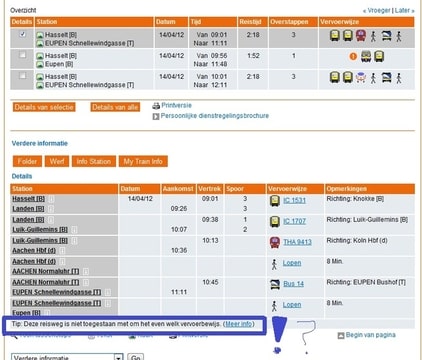Click the orange warning icon in the 09:56 journey
This screenshot has height=360, width=422.
pos(353,56)
